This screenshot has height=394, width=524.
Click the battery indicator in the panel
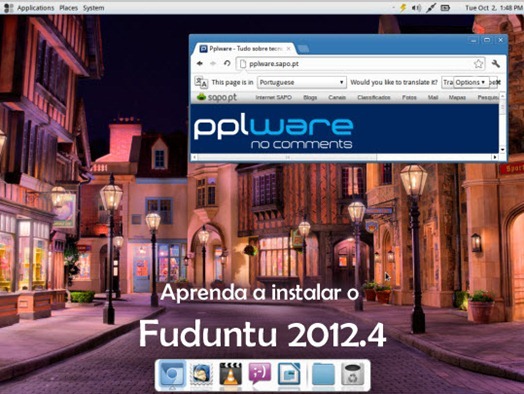(445, 8)
